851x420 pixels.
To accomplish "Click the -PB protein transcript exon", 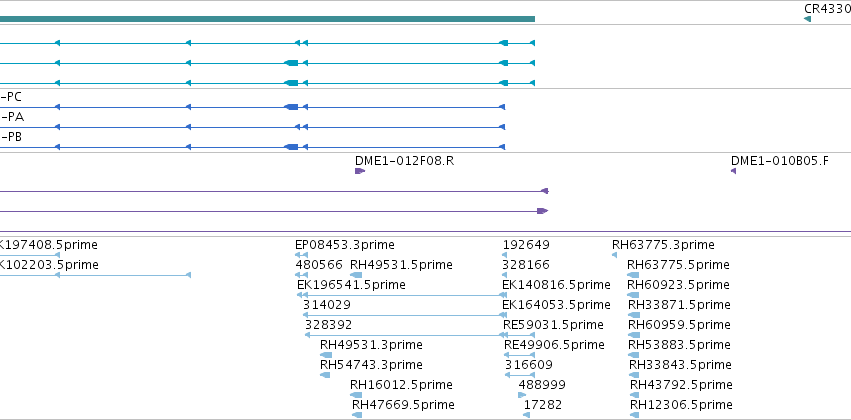I will [291, 147].
